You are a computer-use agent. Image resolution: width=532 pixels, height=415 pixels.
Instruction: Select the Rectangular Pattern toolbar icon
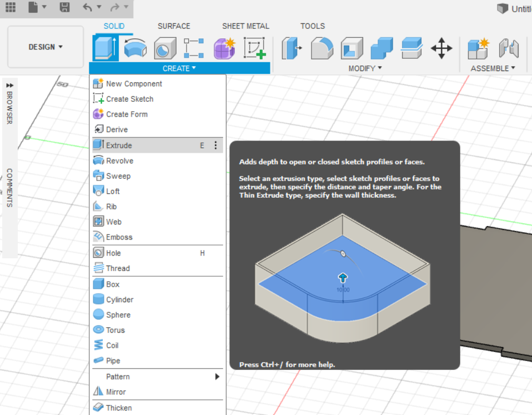point(194,48)
